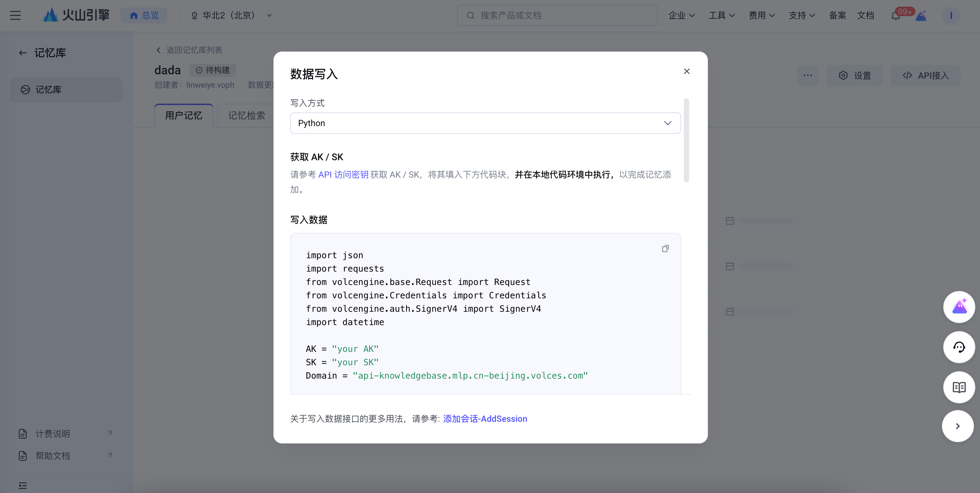Open the 工具 top menu
980x493 pixels.
pyautogui.click(x=721, y=16)
